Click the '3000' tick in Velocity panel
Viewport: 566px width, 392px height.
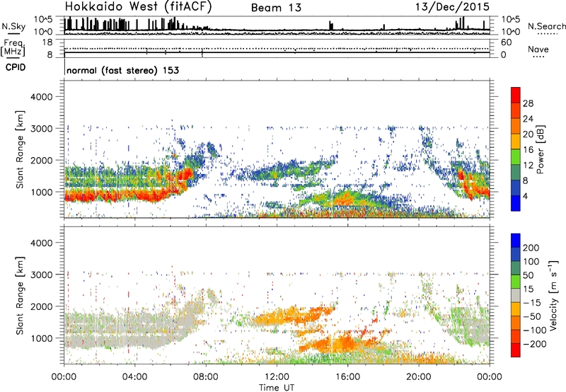(x=41, y=275)
